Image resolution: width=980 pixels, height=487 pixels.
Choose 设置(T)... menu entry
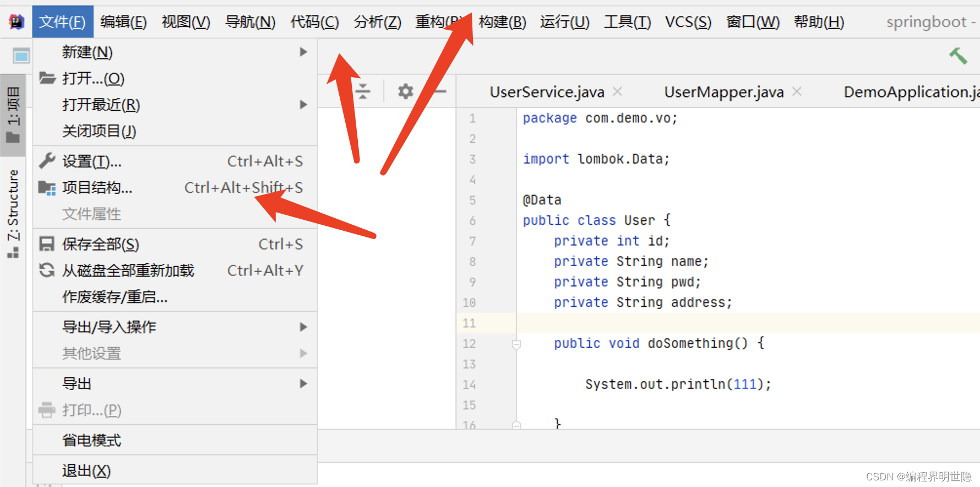[x=175, y=161]
